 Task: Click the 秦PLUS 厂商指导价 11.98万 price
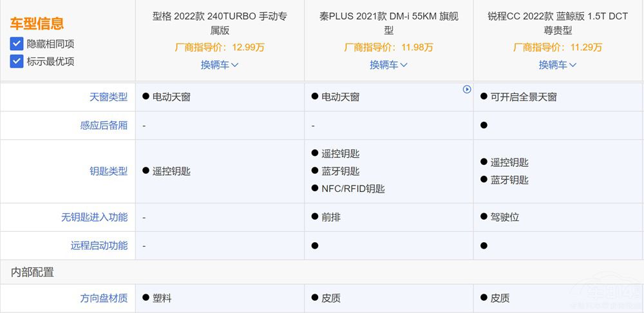(388, 47)
